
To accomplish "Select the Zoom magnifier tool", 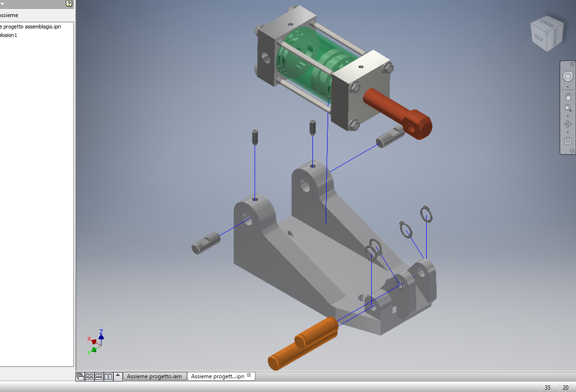I will point(567,108).
